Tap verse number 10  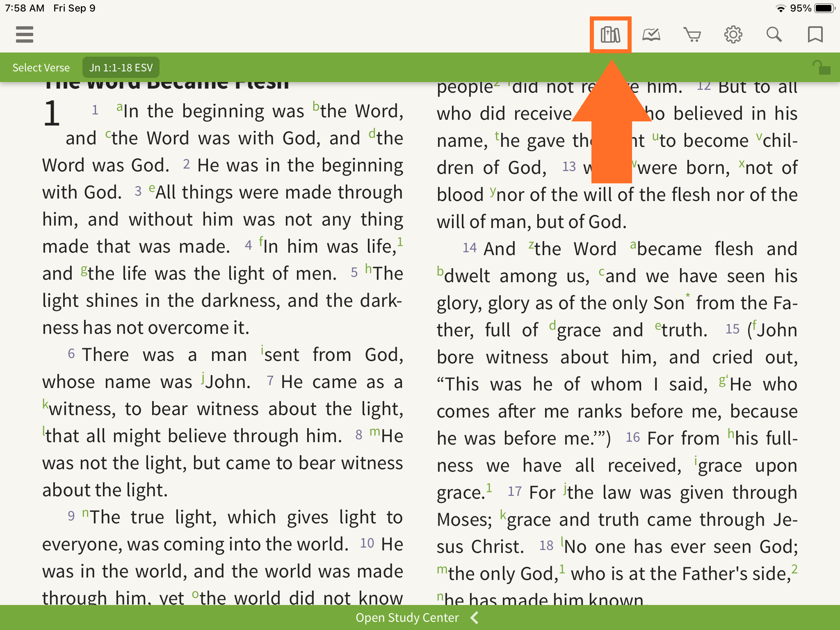tap(367, 543)
